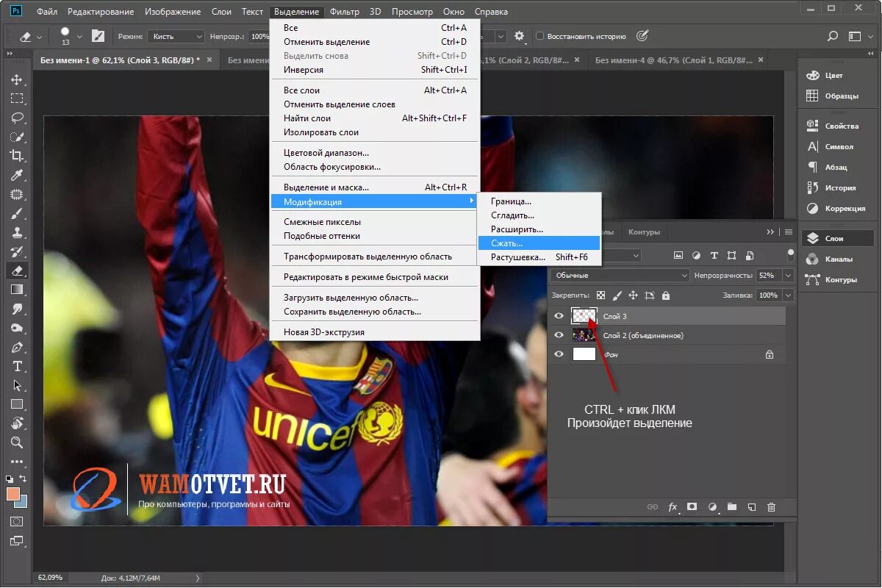Select the Move tool
Viewport: 882px width, 588px height.
click(17, 79)
